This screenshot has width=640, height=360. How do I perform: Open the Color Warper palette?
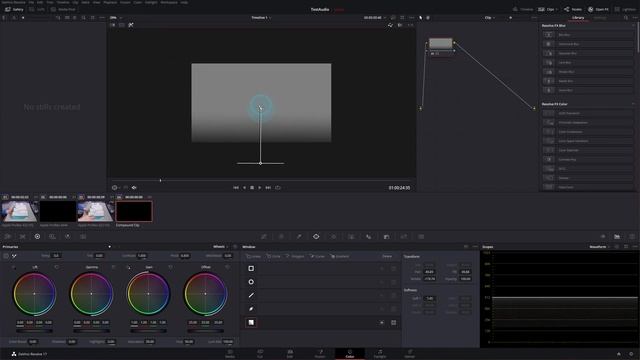(281, 236)
